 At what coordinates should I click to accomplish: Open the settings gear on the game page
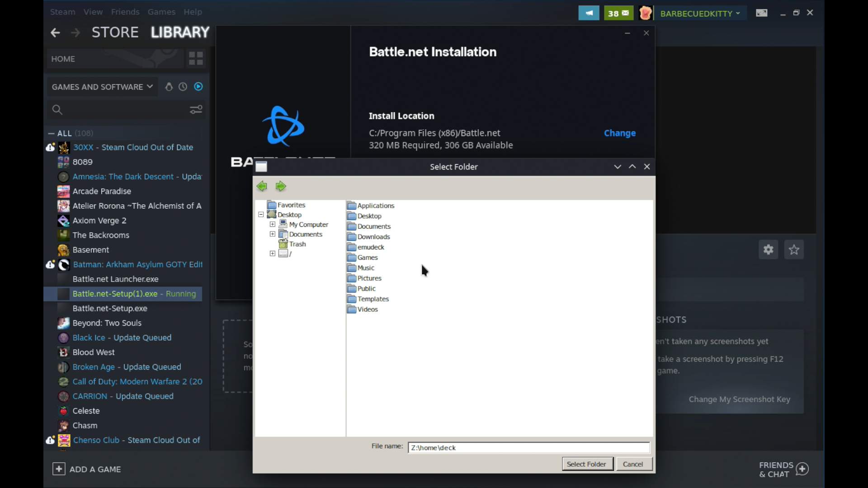click(768, 249)
